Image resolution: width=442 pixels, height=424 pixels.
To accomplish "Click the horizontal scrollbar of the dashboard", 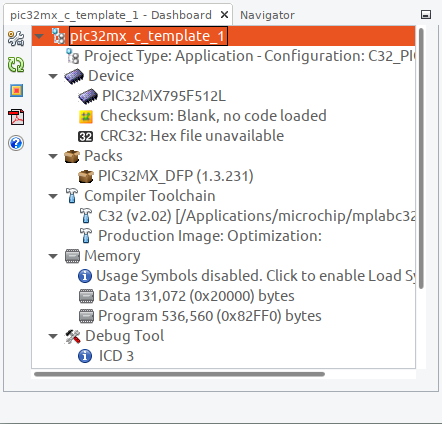I will pyautogui.click(x=179, y=374).
